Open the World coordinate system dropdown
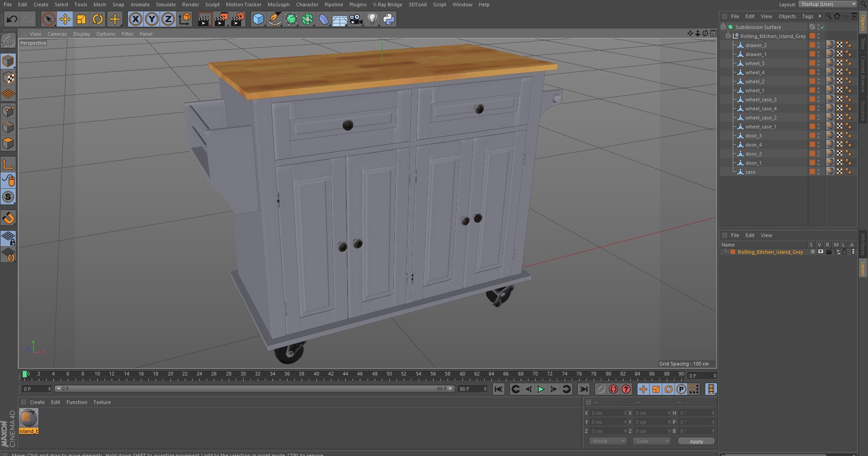The image size is (868, 456). pyautogui.click(x=608, y=441)
